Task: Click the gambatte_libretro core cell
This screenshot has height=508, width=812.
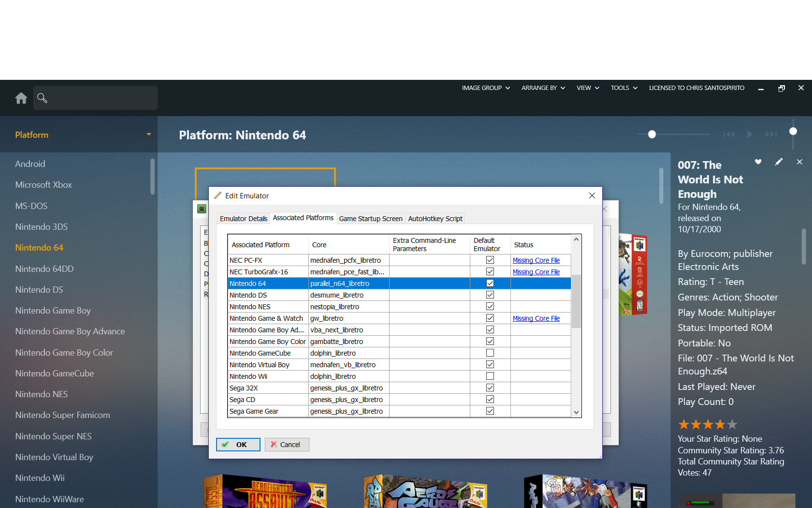Action: [349, 342]
